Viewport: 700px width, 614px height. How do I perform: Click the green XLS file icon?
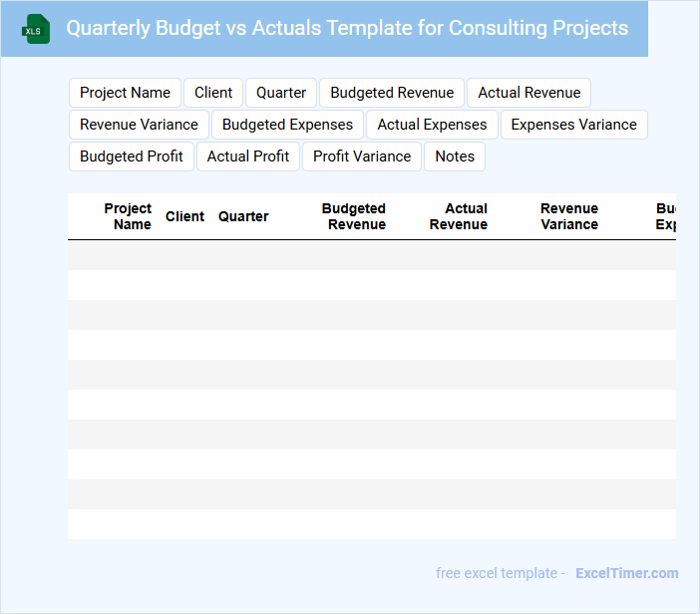click(x=36, y=29)
